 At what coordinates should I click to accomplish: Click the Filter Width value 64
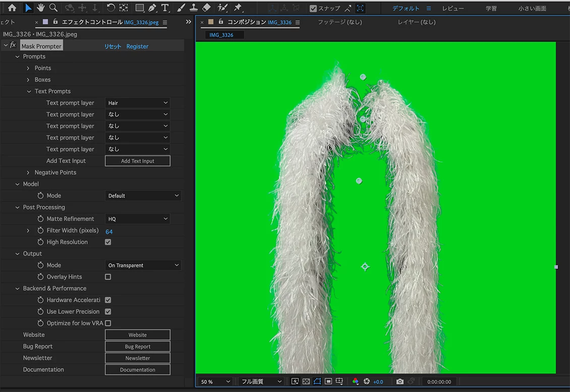(x=109, y=232)
